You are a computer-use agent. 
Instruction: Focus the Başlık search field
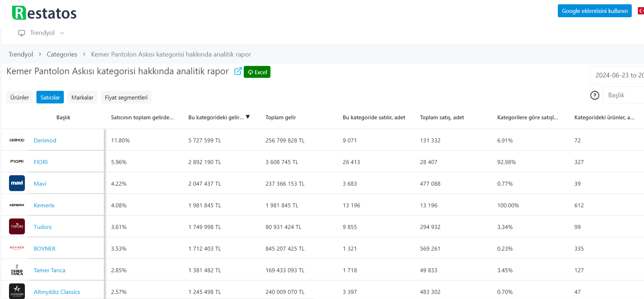pos(623,95)
